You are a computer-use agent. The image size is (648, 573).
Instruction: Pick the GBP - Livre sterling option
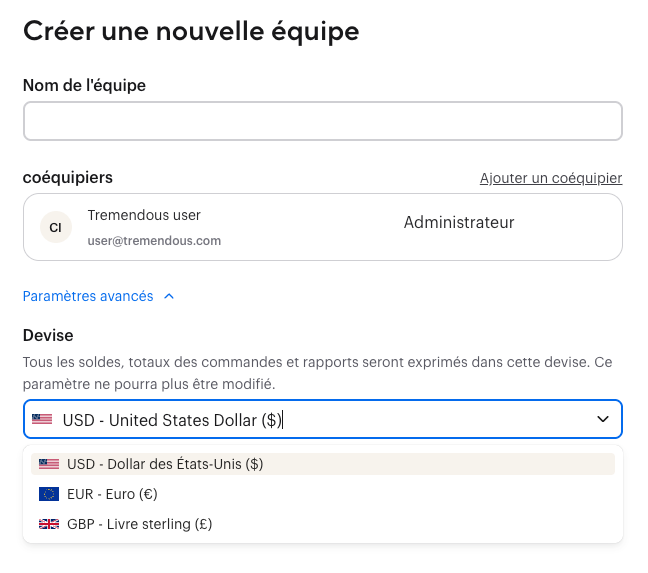[139, 524]
